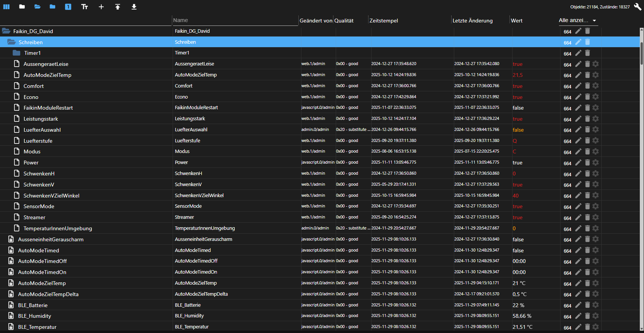Expand the Timer1 folder

(16, 53)
